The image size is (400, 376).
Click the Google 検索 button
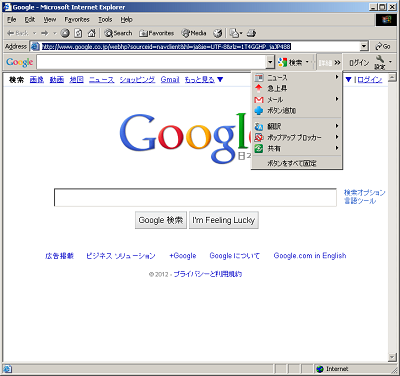point(161,220)
